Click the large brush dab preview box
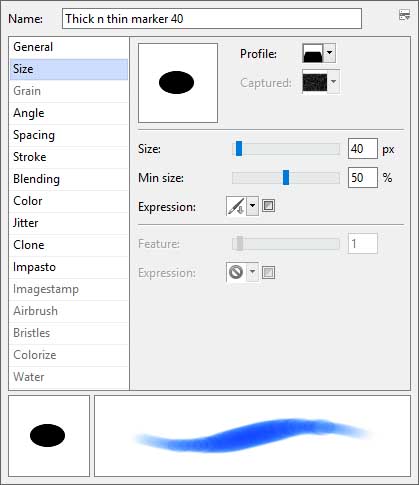Screen dimensions: 419x485 pyautogui.click(x=178, y=83)
